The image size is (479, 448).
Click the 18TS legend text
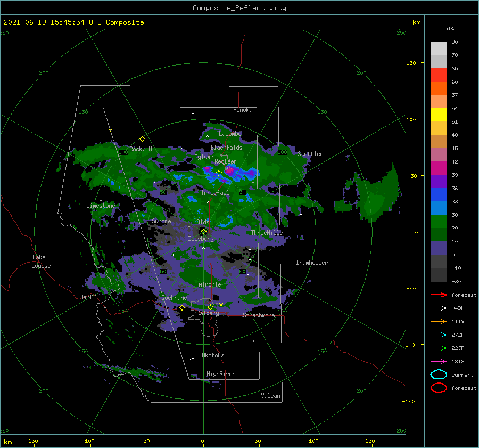pyautogui.click(x=458, y=362)
